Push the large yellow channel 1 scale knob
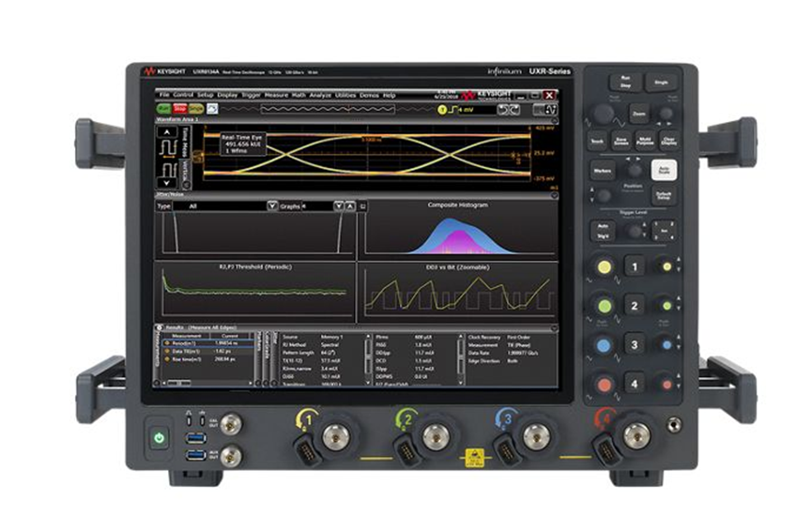This screenshot has width=812, height=515. click(604, 267)
